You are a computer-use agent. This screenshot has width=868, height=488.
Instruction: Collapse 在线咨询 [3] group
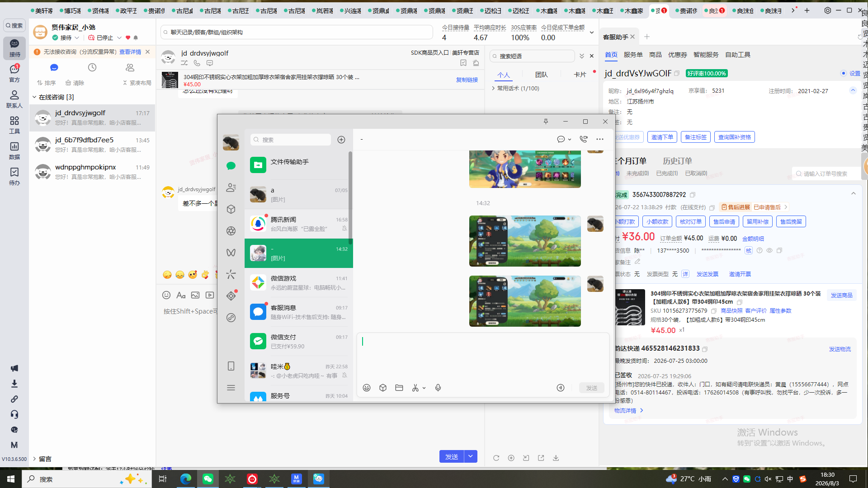pyautogui.click(x=34, y=97)
